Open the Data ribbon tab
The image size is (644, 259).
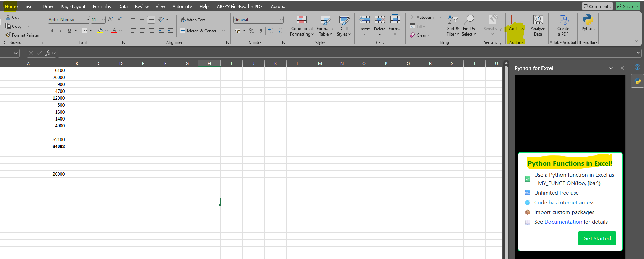click(123, 6)
